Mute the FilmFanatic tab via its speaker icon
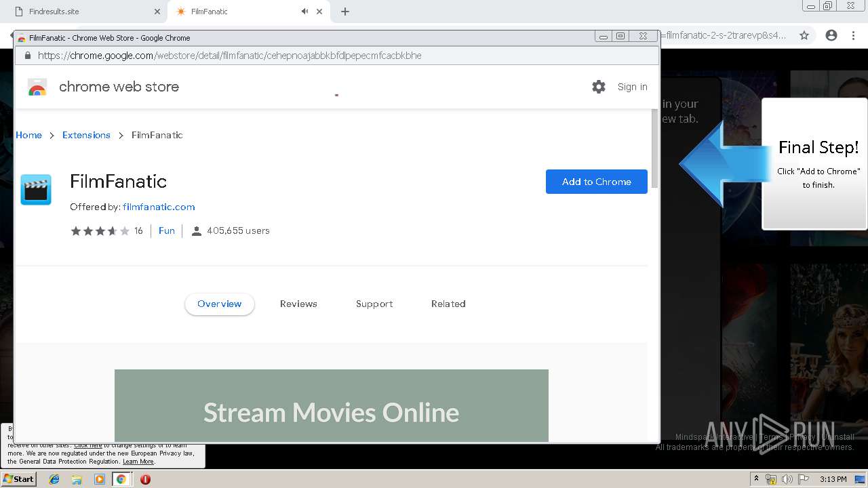The height and width of the screenshot is (488, 868). coord(304,12)
